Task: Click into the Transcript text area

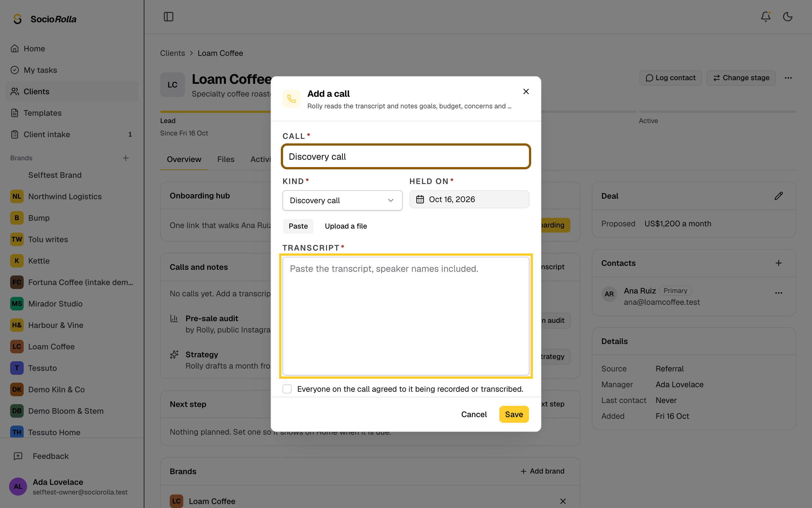Action: [406, 316]
